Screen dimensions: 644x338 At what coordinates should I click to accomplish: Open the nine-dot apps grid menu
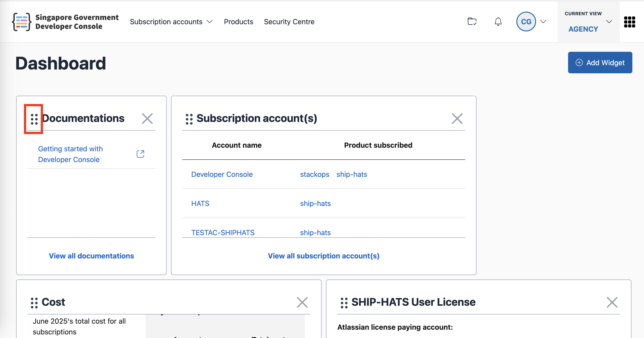(x=629, y=22)
